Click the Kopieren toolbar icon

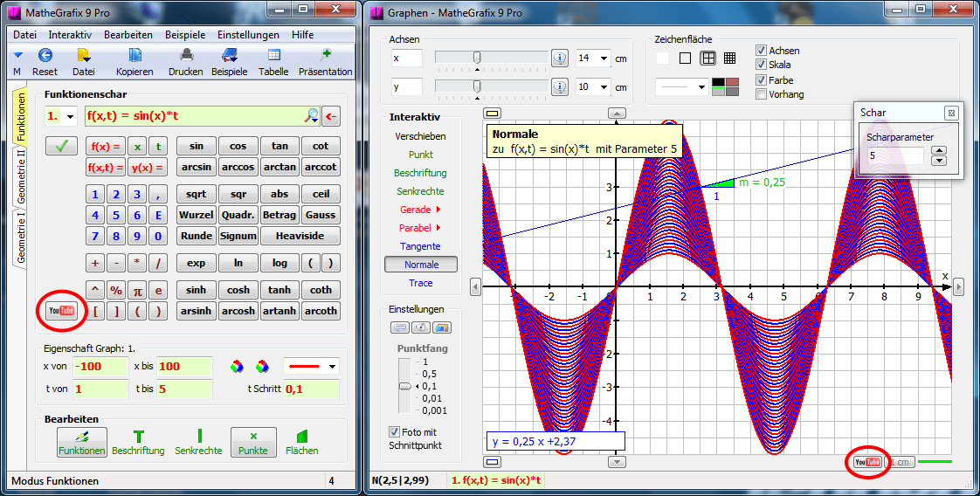[x=135, y=56]
